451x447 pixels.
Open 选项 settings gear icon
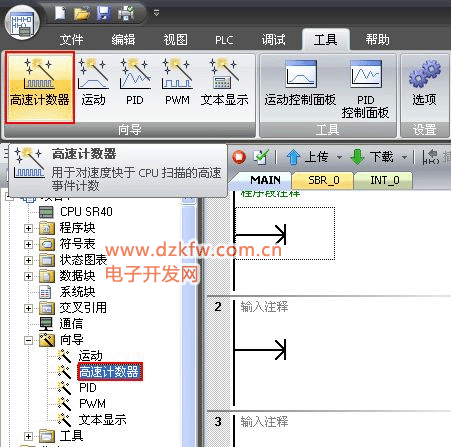424,83
